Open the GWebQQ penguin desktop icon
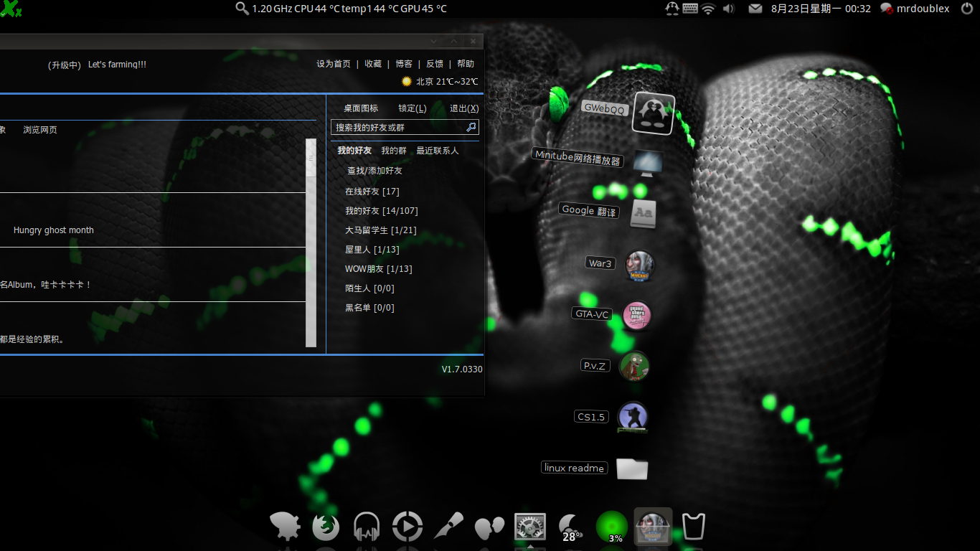980x551 pixels. 653,113
